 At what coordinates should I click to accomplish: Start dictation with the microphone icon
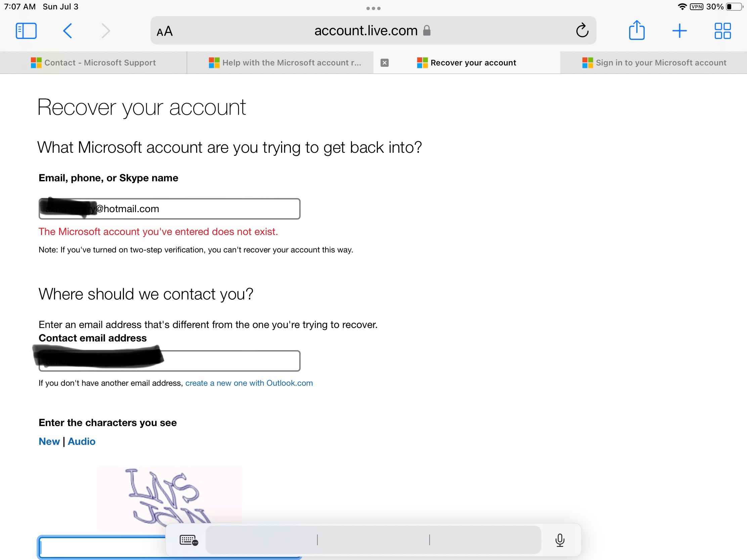560,540
